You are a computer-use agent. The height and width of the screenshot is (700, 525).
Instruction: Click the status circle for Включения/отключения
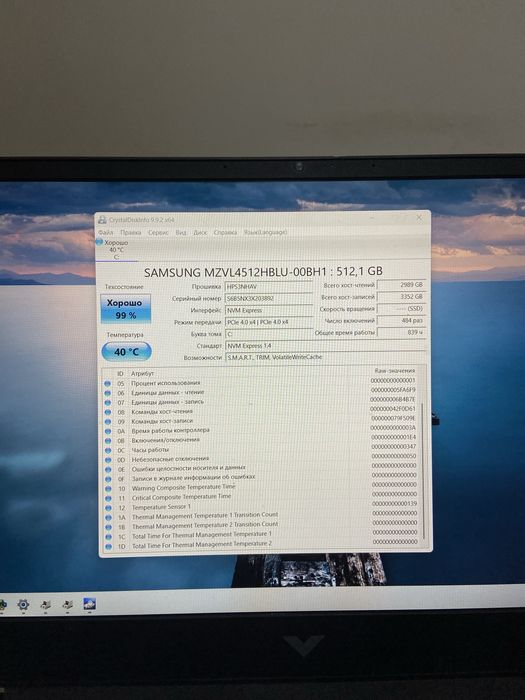click(x=108, y=441)
